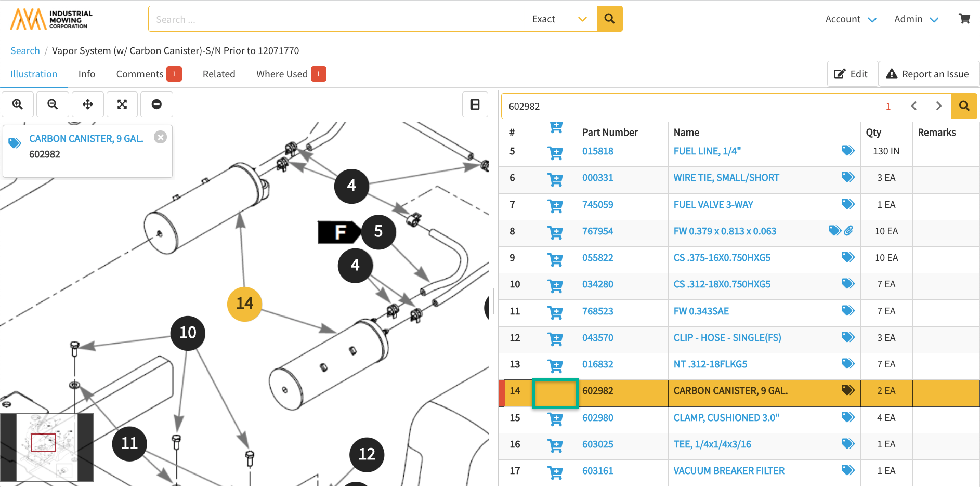Open the shopping cart in header
This screenshot has width=980, height=487.
click(964, 19)
